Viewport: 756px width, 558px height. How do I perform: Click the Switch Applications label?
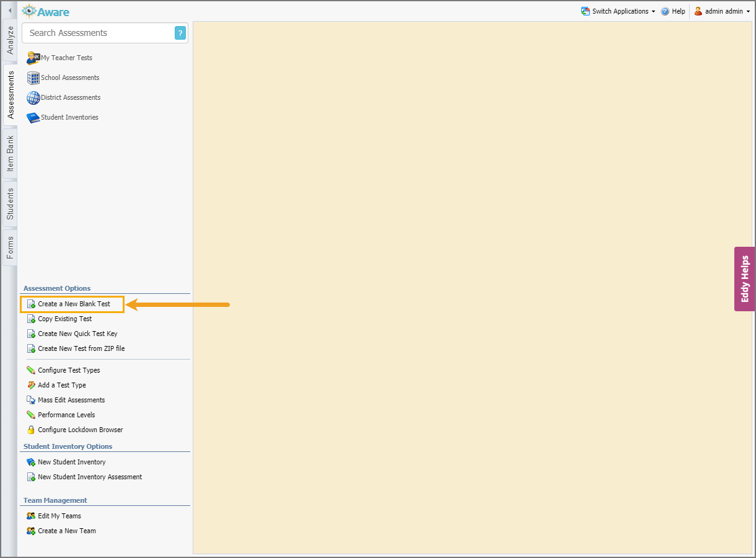pyautogui.click(x=620, y=11)
